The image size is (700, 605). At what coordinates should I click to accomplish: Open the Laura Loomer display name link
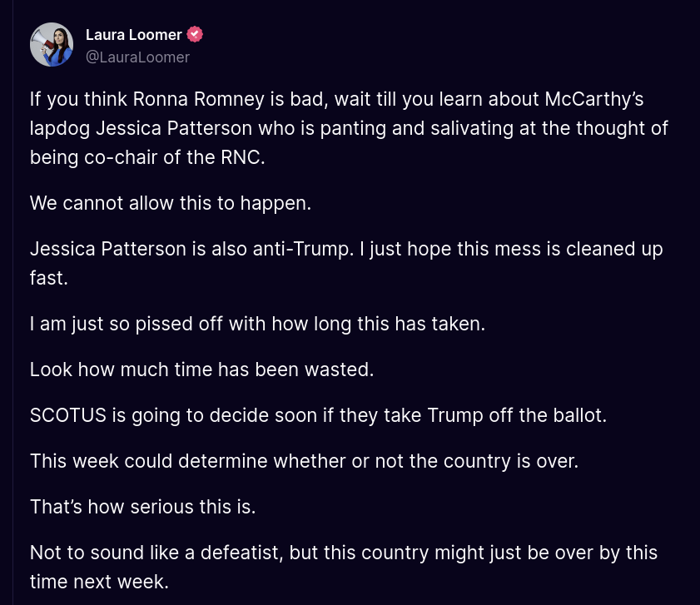133,35
